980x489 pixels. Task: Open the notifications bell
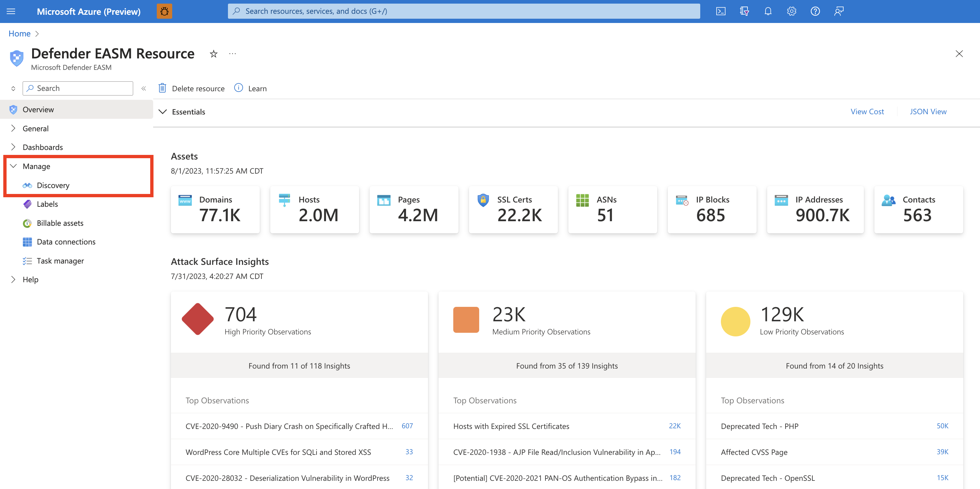click(x=767, y=11)
